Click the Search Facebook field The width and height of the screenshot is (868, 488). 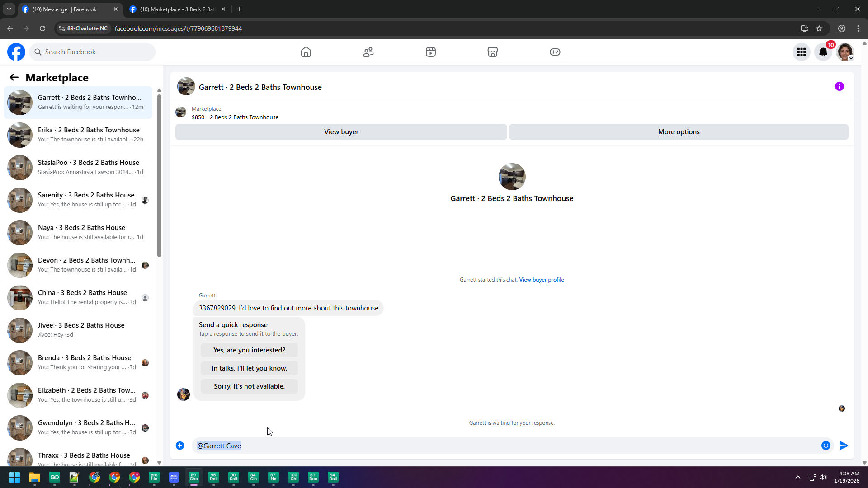click(92, 52)
